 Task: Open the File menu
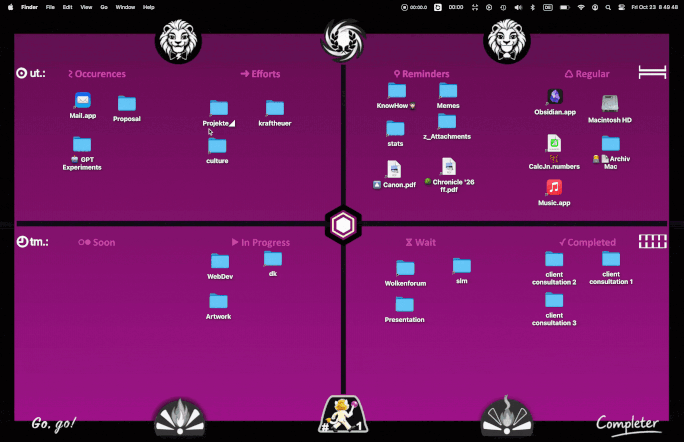[50, 7]
